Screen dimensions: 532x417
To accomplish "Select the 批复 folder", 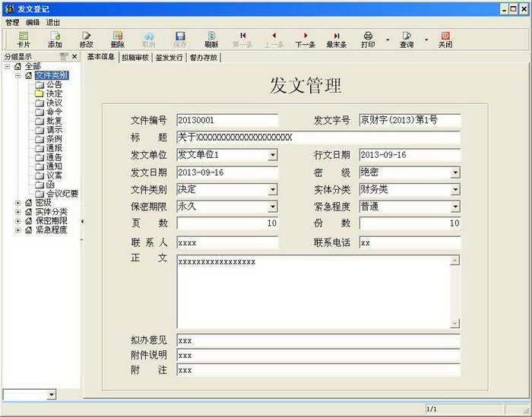I will point(49,121).
